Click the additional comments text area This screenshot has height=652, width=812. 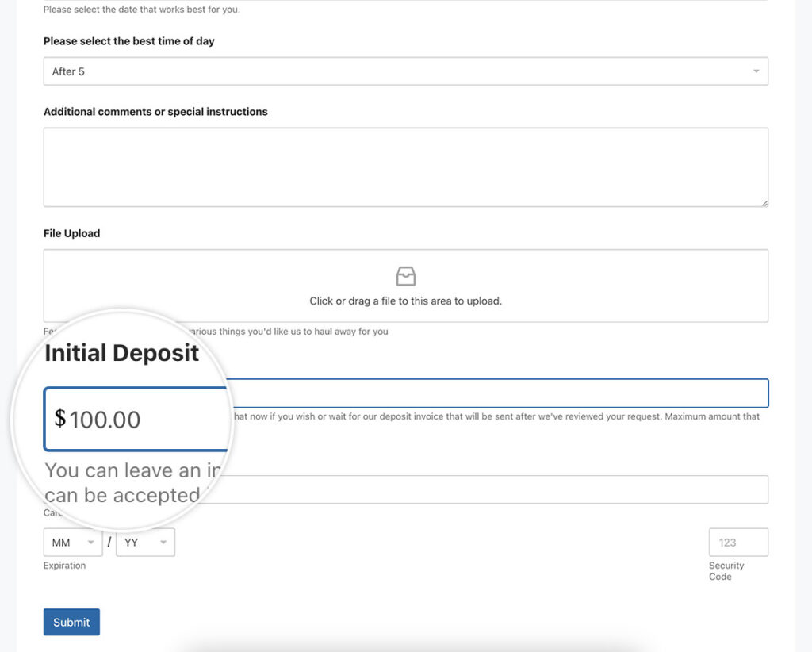[x=405, y=167]
